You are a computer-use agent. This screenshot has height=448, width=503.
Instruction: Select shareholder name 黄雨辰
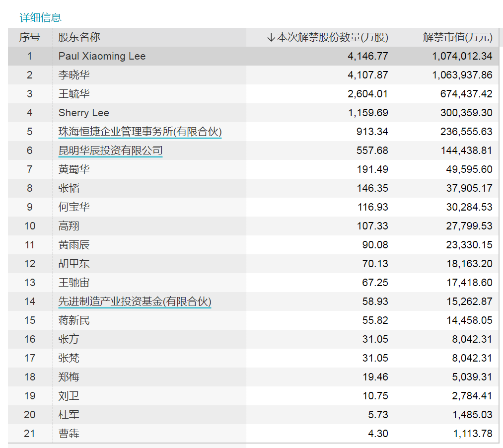point(74,245)
